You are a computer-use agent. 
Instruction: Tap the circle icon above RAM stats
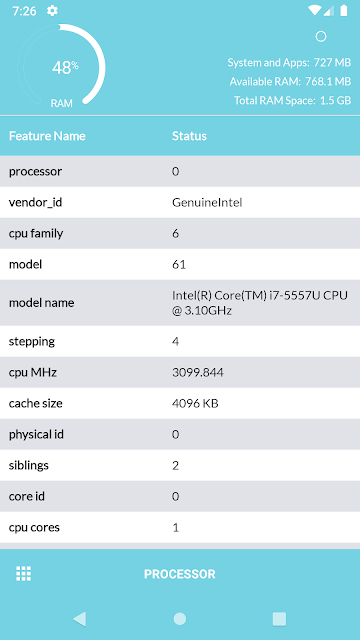tap(321, 37)
